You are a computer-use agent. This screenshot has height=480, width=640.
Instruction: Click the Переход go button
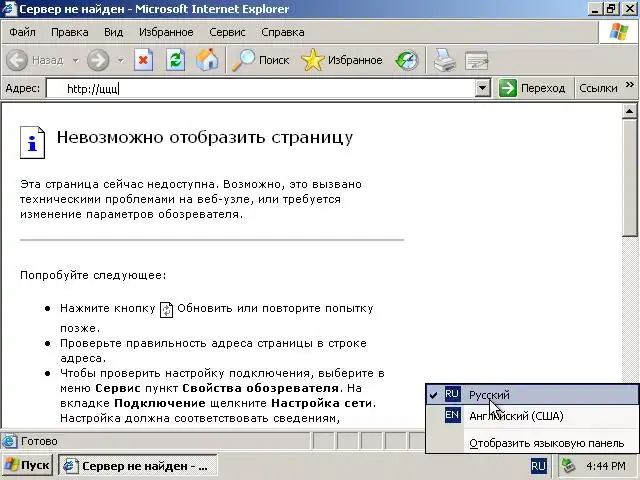(532, 88)
